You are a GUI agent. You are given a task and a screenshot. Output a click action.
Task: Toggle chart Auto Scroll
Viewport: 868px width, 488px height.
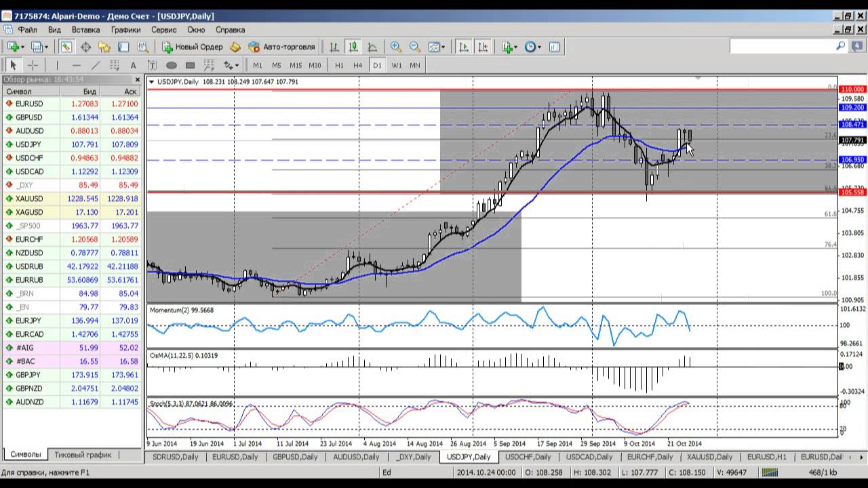(464, 47)
